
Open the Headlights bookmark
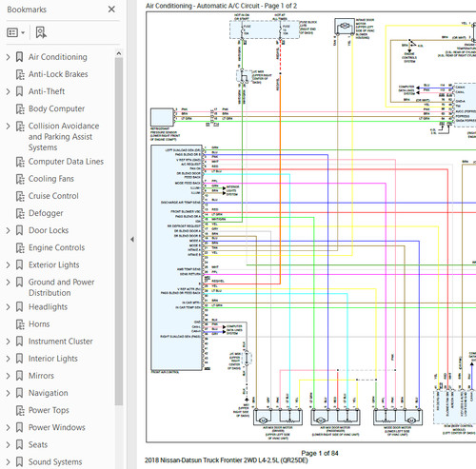48,307
